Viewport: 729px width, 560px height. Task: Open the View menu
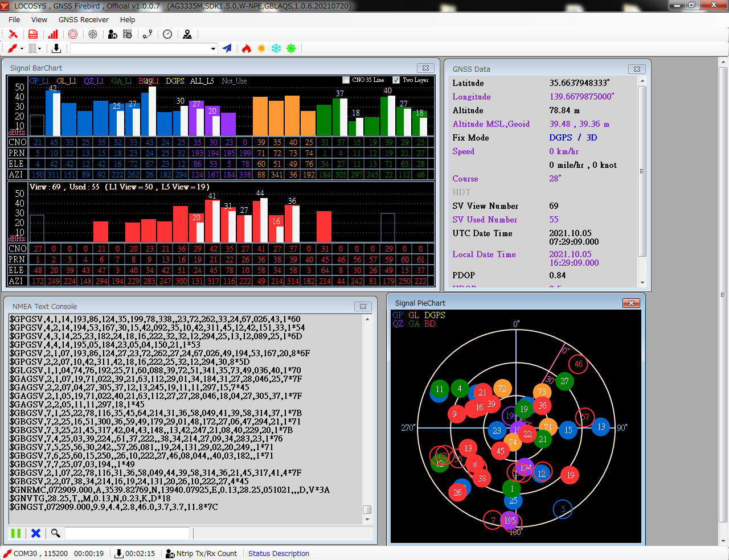[x=39, y=19]
